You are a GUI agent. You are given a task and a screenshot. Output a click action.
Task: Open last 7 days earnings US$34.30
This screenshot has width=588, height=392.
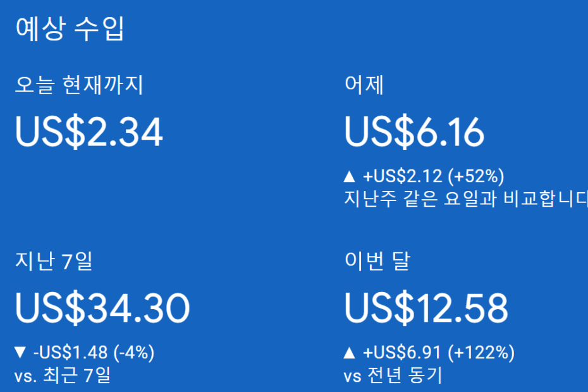102,309
